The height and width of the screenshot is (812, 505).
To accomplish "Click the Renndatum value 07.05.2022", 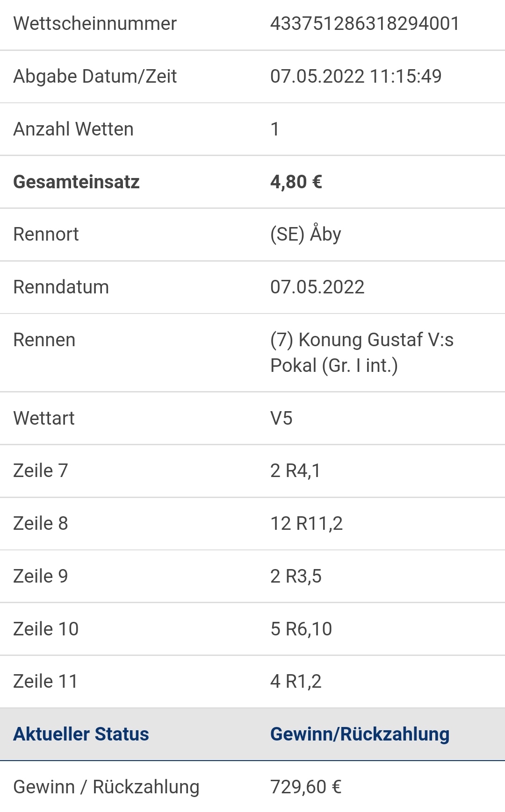I will 317,287.
